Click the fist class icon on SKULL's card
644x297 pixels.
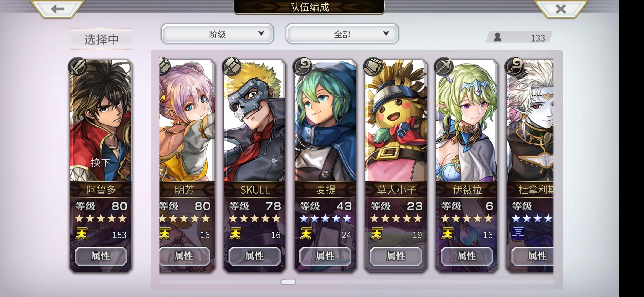(232, 67)
